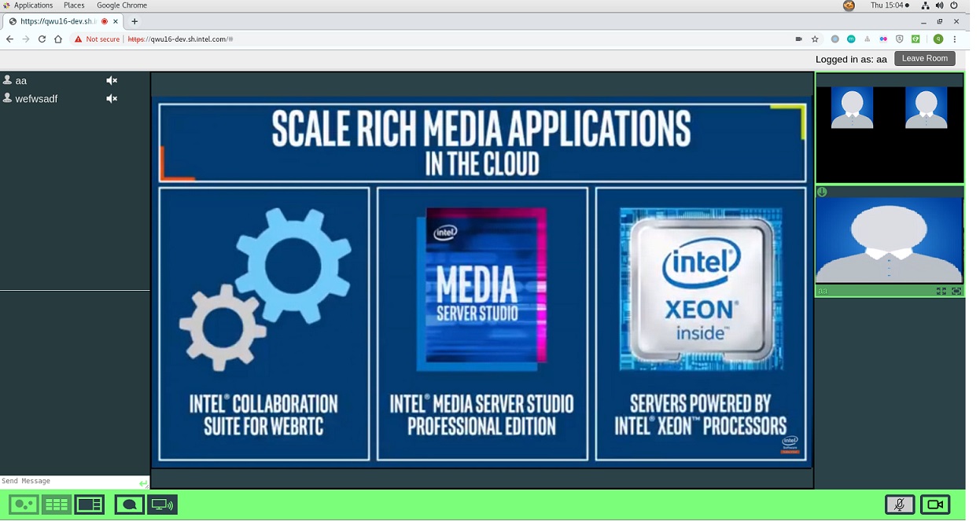
Task: Open the system volume icon
Action: tap(940, 6)
